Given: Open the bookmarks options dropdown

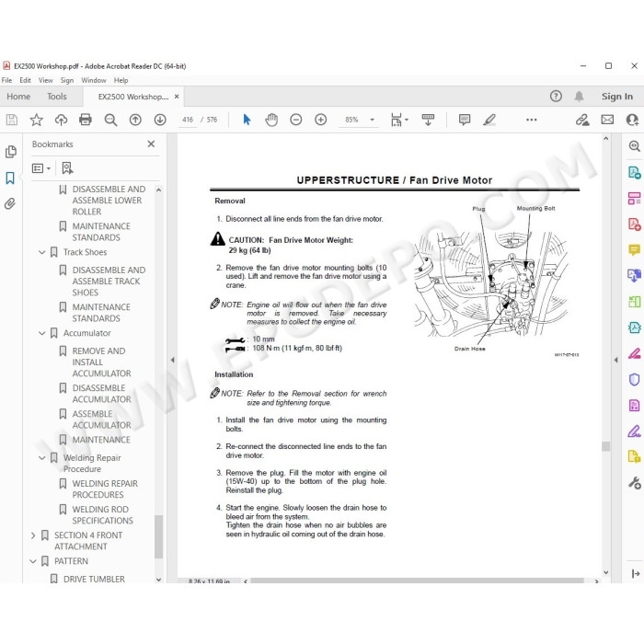Looking at the screenshot, I should [41, 168].
